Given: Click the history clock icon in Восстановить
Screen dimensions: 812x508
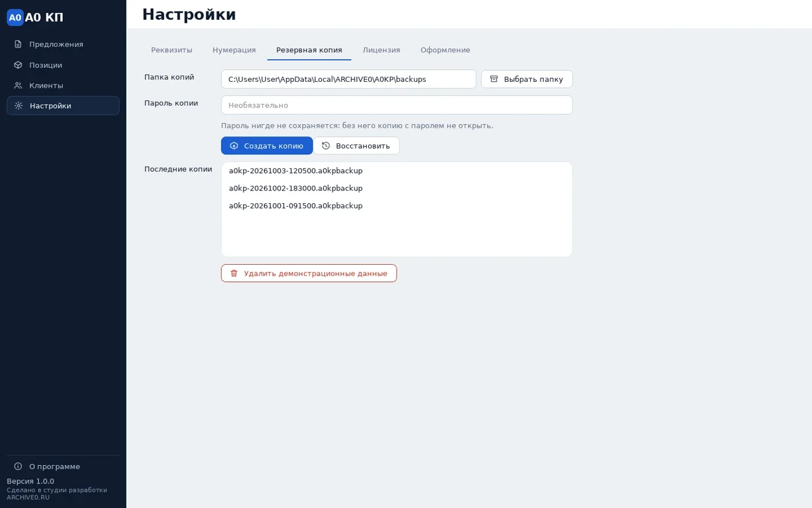Looking at the screenshot, I should [x=326, y=146].
